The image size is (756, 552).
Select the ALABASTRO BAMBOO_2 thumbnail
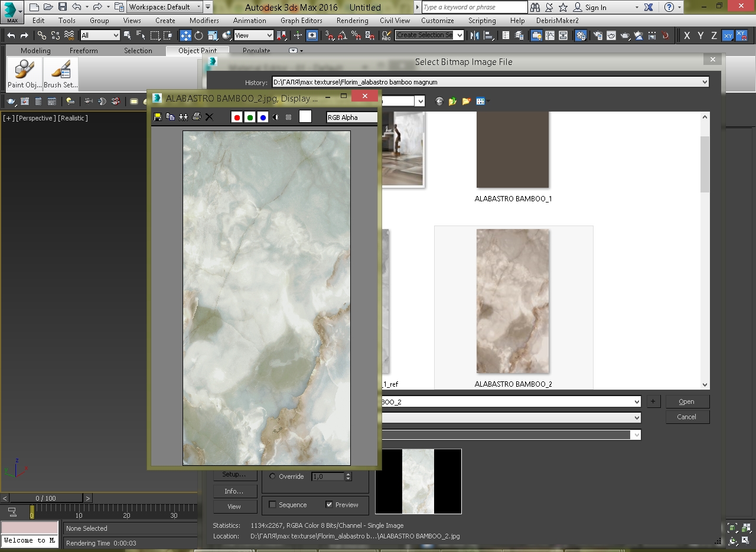(x=513, y=300)
